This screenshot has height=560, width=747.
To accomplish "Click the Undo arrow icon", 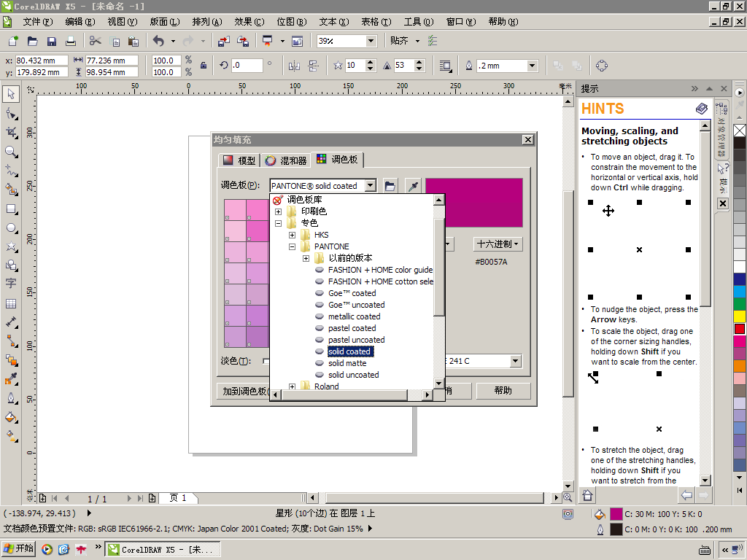I will click(x=158, y=41).
